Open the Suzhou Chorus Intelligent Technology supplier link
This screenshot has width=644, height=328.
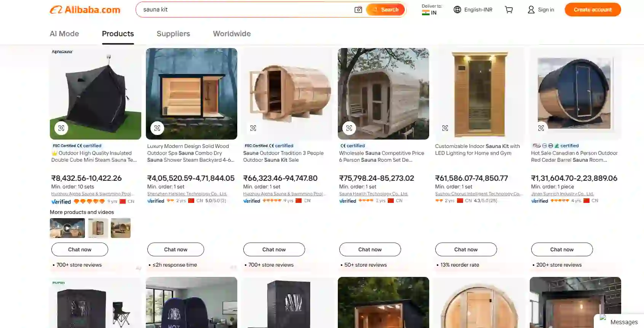(478, 194)
